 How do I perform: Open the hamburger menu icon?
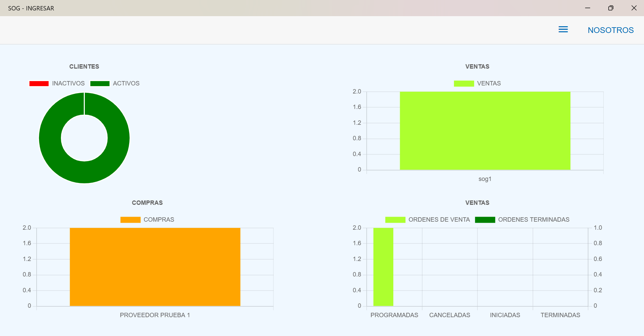tap(563, 30)
